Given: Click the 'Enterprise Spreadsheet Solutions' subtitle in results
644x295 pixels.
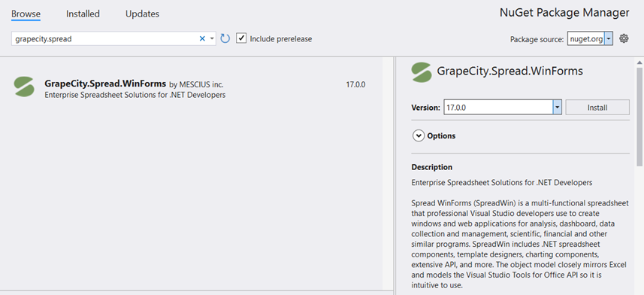Looking at the screenshot, I should 135,95.
